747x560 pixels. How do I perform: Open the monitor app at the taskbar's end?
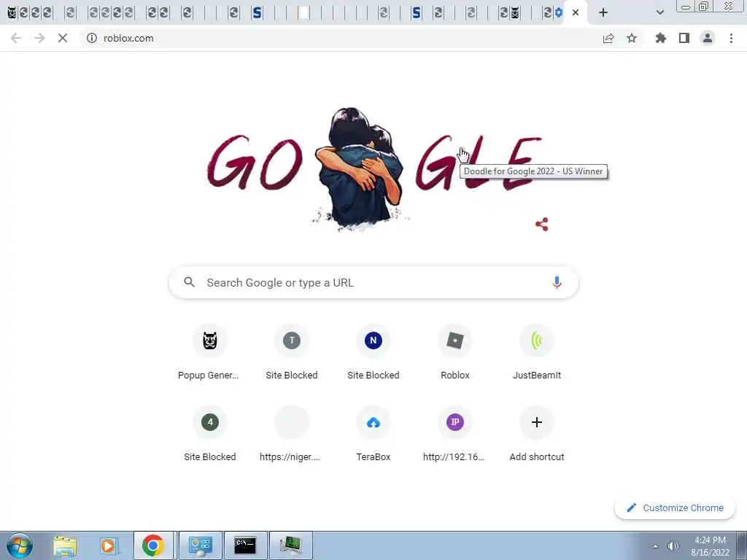click(290, 545)
